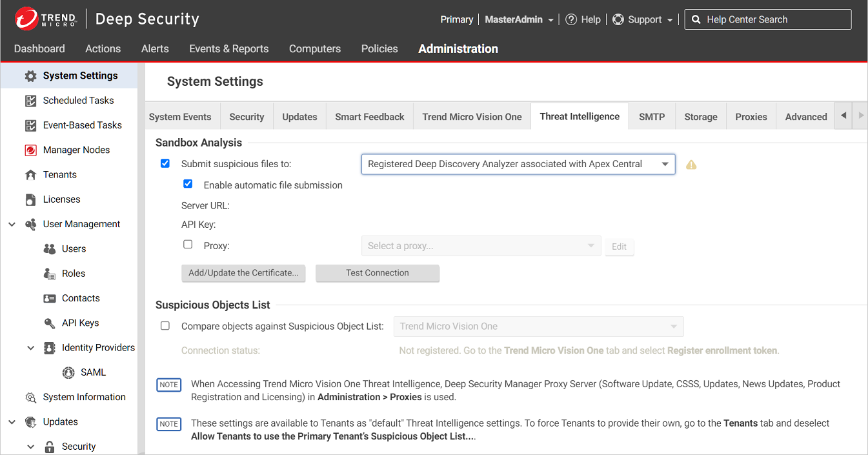The width and height of the screenshot is (868, 455).
Task: Click the System Settings gear icon
Action: [x=30, y=76]
